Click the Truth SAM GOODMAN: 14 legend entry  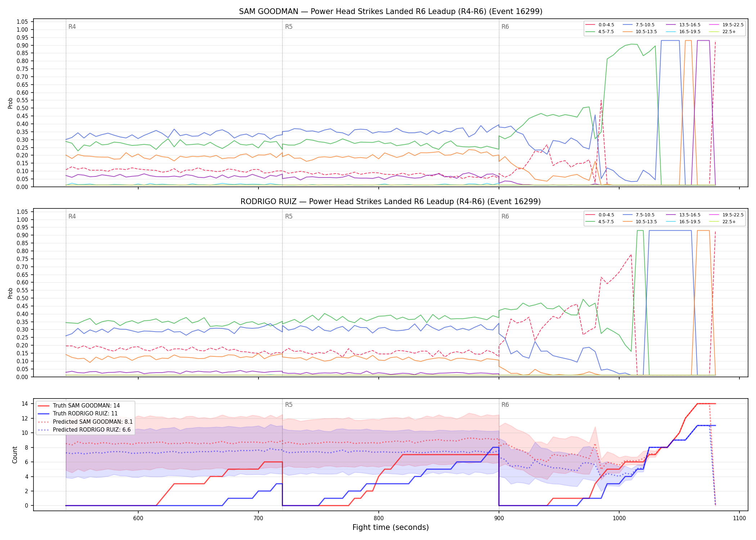pyautogui.click(x=79, y=406)
